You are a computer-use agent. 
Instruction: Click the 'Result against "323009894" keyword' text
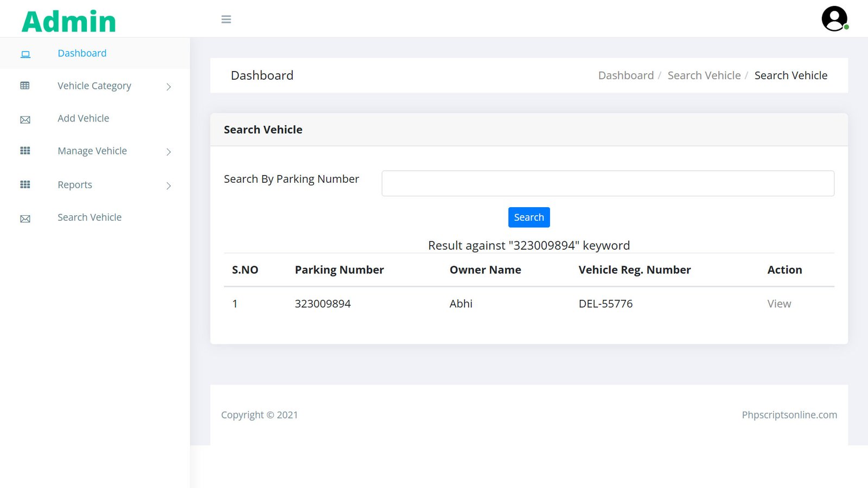point(529,246)
